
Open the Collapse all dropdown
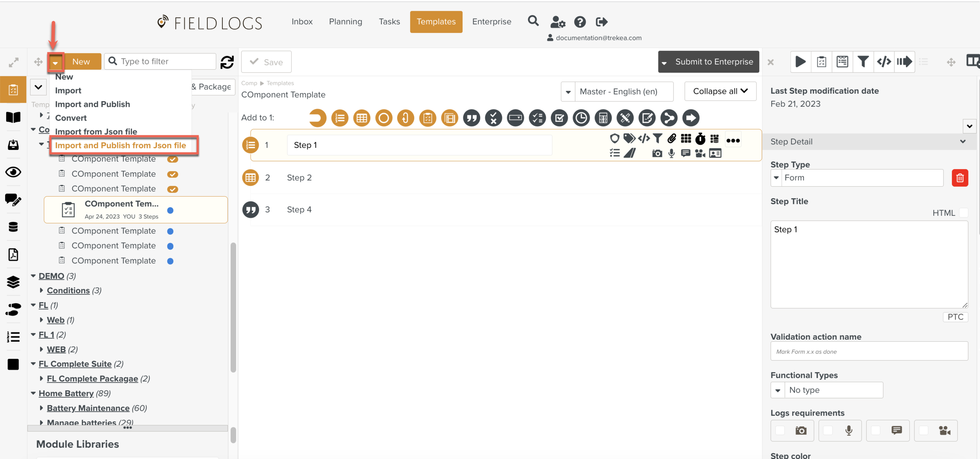720,91
